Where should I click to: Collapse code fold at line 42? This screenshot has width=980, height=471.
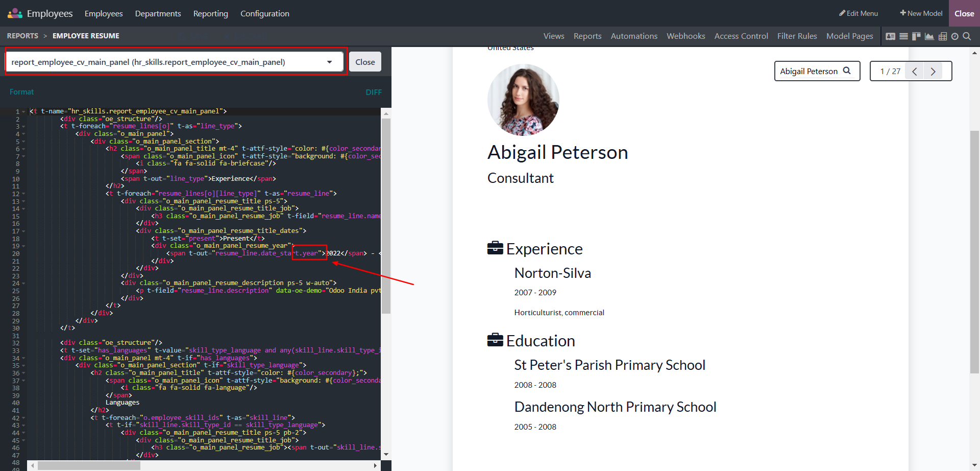[23, 418]
